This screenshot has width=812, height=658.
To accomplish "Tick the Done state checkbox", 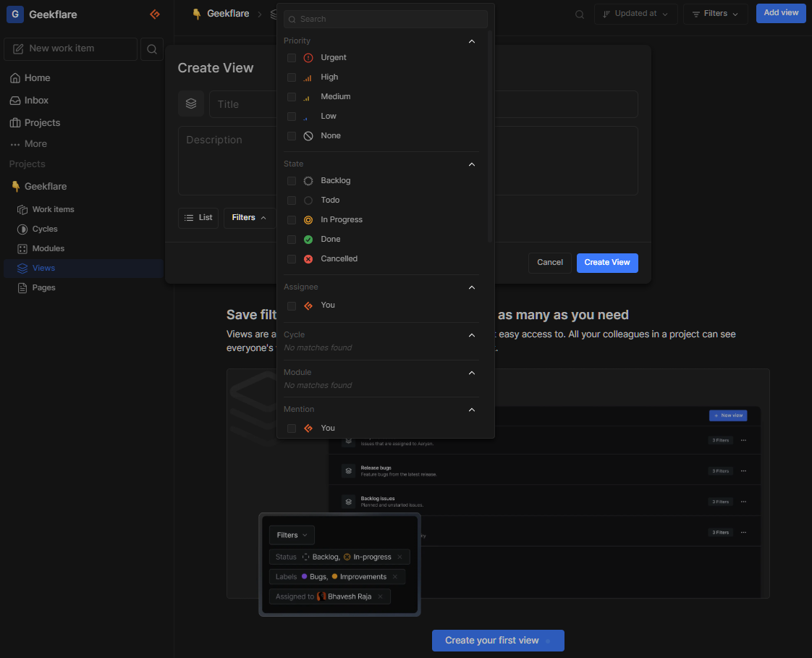I will pos(292,240).
